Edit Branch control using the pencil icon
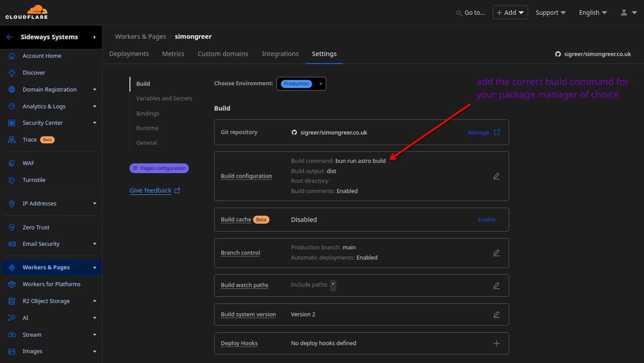This screenshot has width=644, height=363. (496, 253)
